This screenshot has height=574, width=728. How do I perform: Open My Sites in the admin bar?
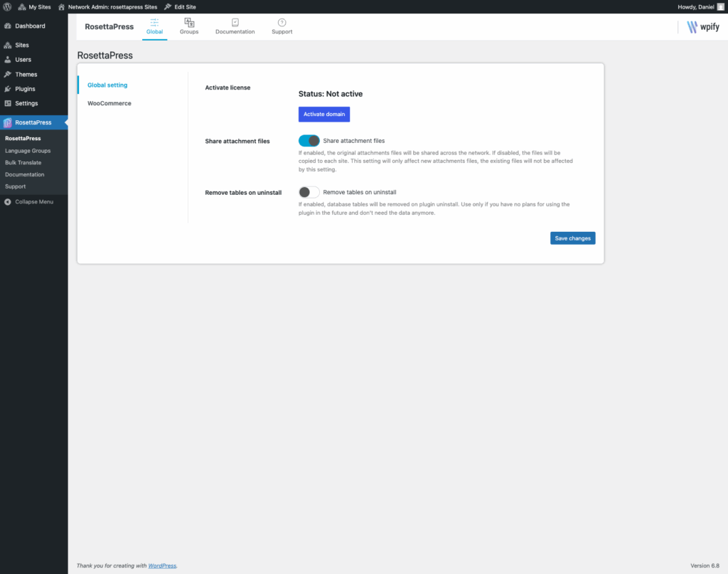(x=34, y=7)
